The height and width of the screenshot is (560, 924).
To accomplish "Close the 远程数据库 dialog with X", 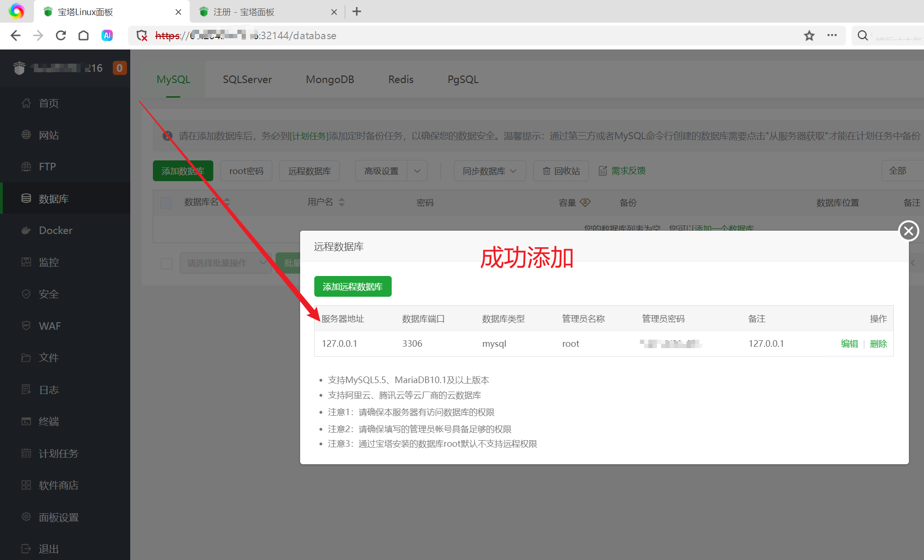I will click(x=908, y=231).
